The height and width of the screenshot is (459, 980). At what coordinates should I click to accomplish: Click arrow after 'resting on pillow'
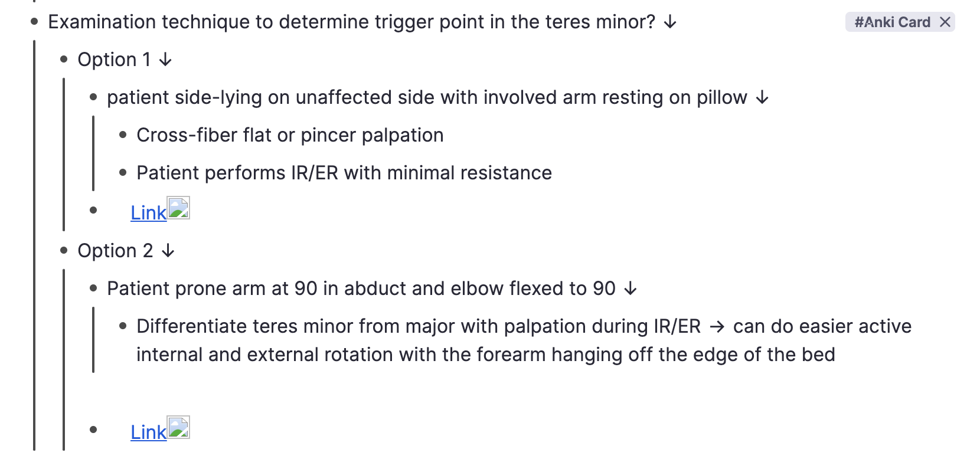click(x=762, y=97)
